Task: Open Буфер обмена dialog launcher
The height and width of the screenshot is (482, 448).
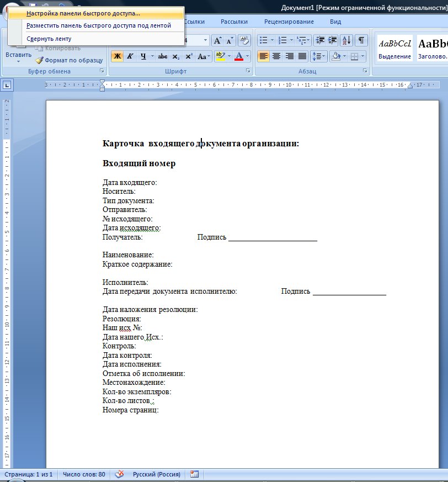Action: click(x=102, y=71)
